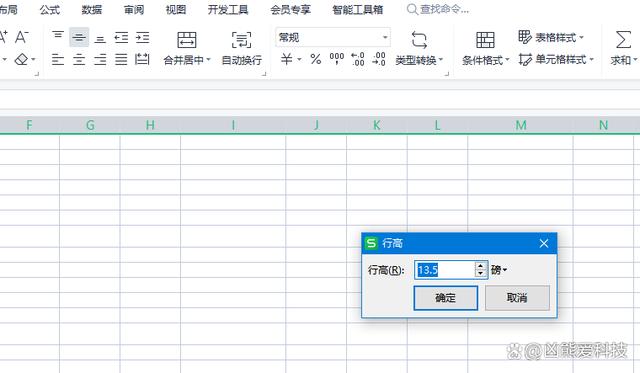Expand the cell style dropdown arrow
640x373 pixels.
591,60
